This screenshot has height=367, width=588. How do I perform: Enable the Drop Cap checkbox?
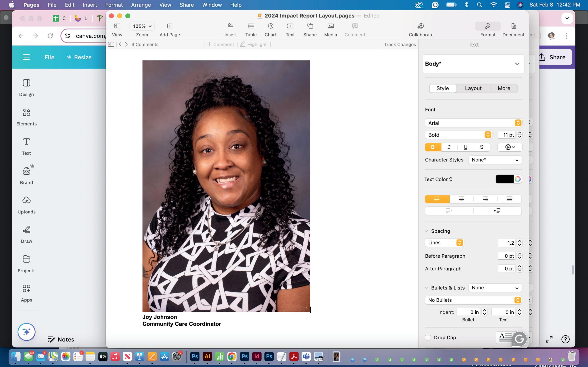(x=428, y=337)
